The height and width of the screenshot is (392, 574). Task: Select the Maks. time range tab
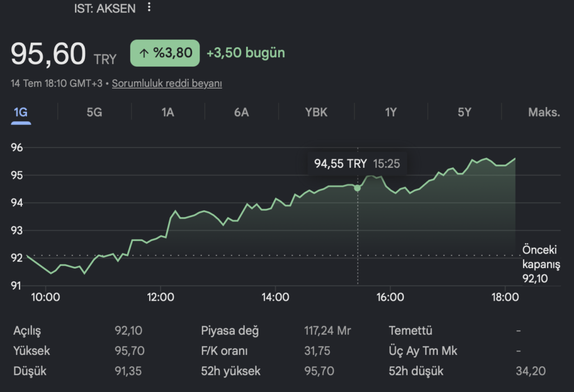tap(544, 112)
